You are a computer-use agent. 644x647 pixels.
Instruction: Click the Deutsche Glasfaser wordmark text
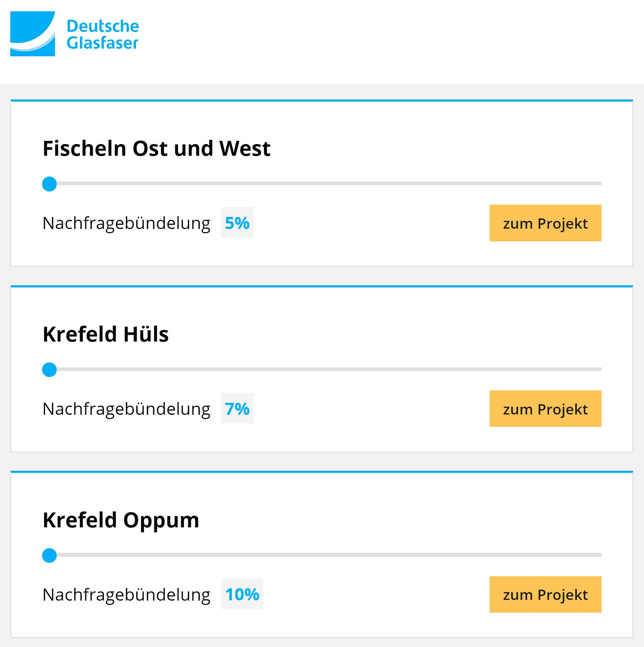[x=104, y=34]
